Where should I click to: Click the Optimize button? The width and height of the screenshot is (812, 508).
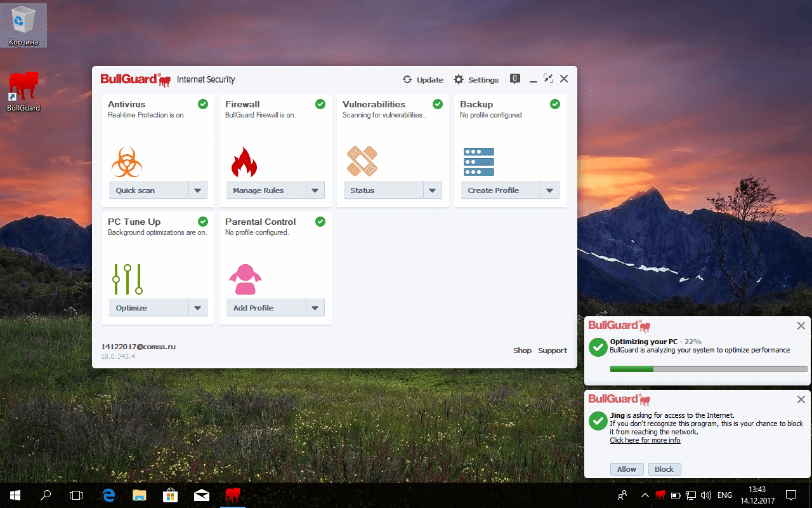[149, 307]
